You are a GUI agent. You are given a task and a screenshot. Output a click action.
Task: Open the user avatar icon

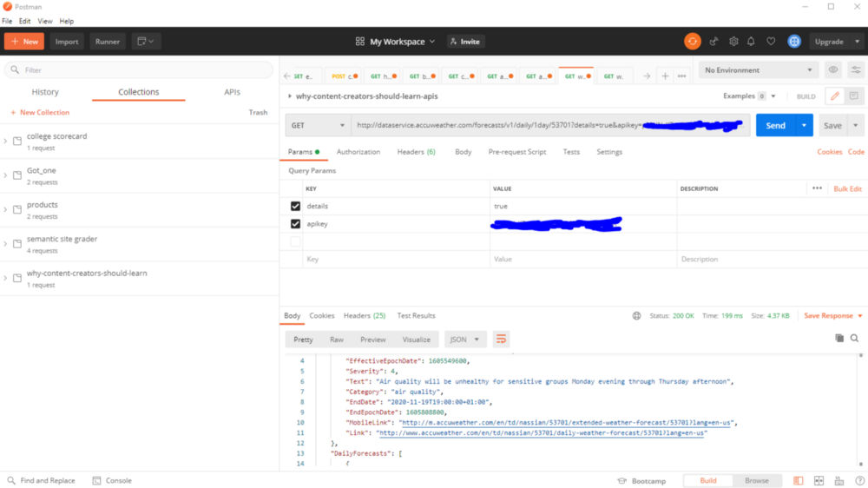[x=794, y=42]
